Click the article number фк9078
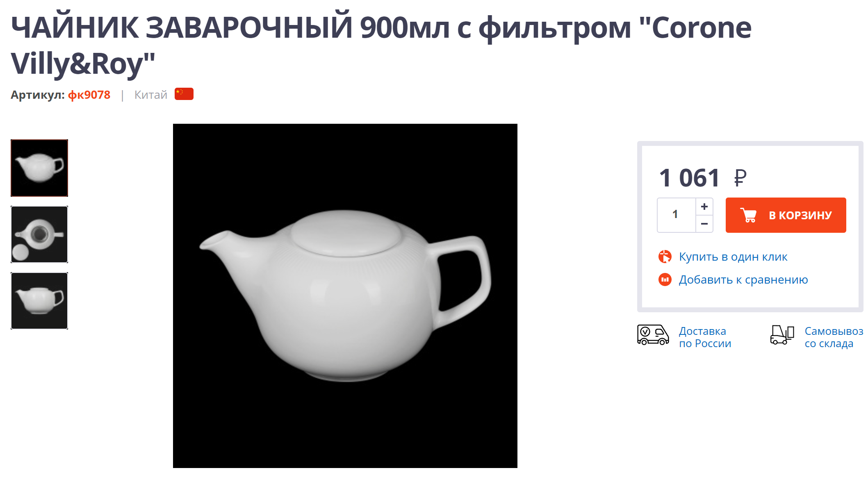Viewport: 868px width, 484px height. tap(89, 95)
